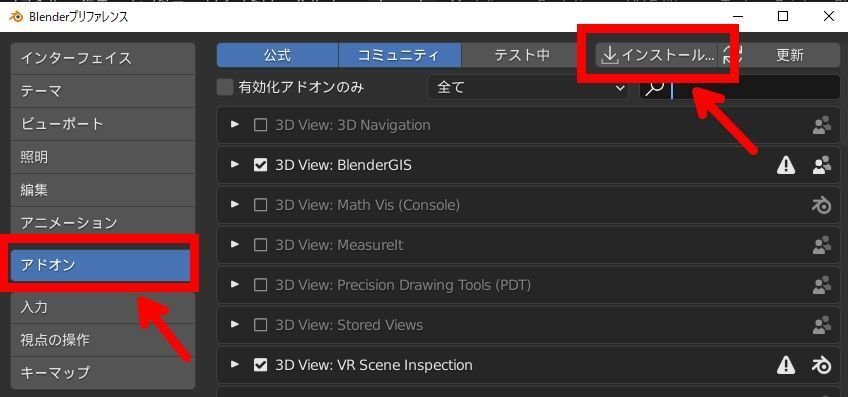This screenshot has width=848, height=397.
Task: Open 照明 preferences section
Action: pos(103,157)
